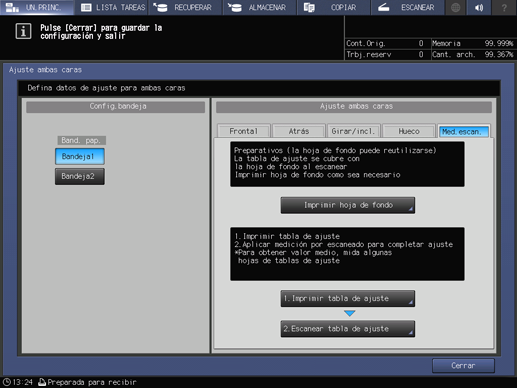This screenshot has width=517, height=388.
Task: Click the speaker volume icon
Action: pyautogui.click(x=479, y=7)
